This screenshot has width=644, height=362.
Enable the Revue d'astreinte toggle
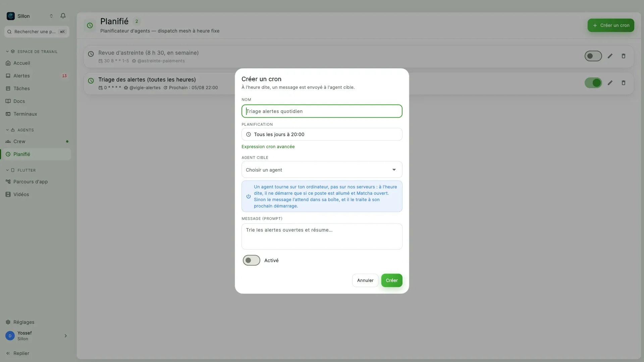[593, 56]
